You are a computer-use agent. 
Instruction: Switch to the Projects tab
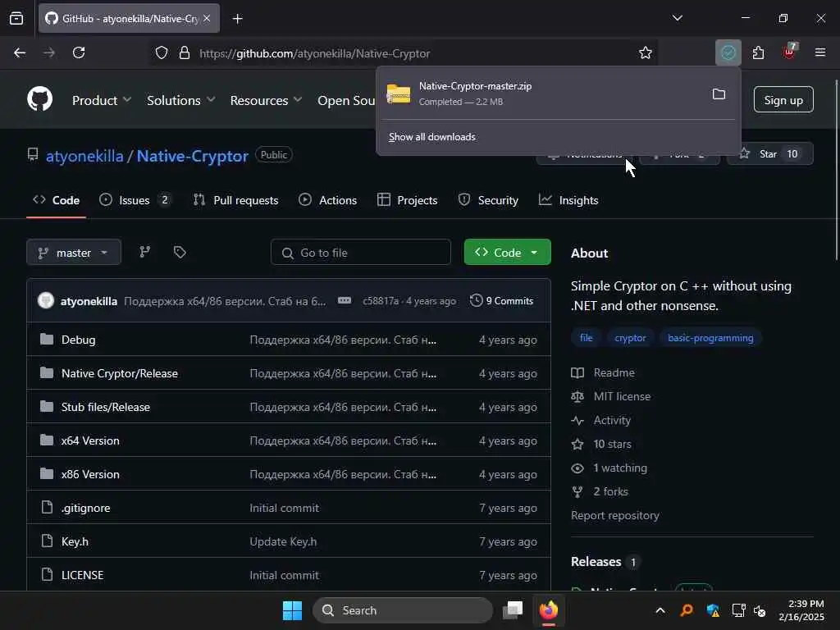tap(407, 200)
